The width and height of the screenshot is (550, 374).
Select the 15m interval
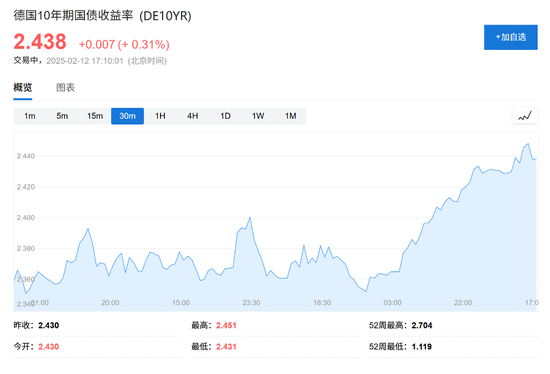click(x=95, y=116)
